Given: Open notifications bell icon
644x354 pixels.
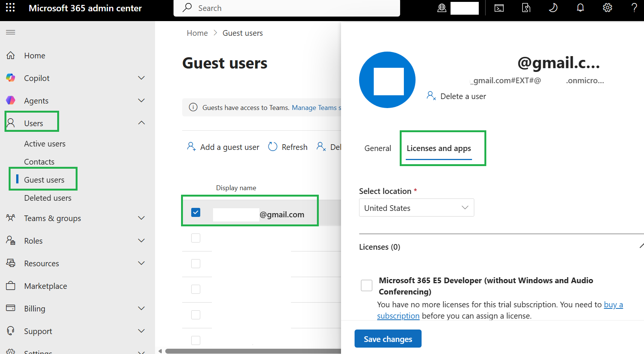Looking at the screenshot, I should pyautogui.click(x=580, y=8).
